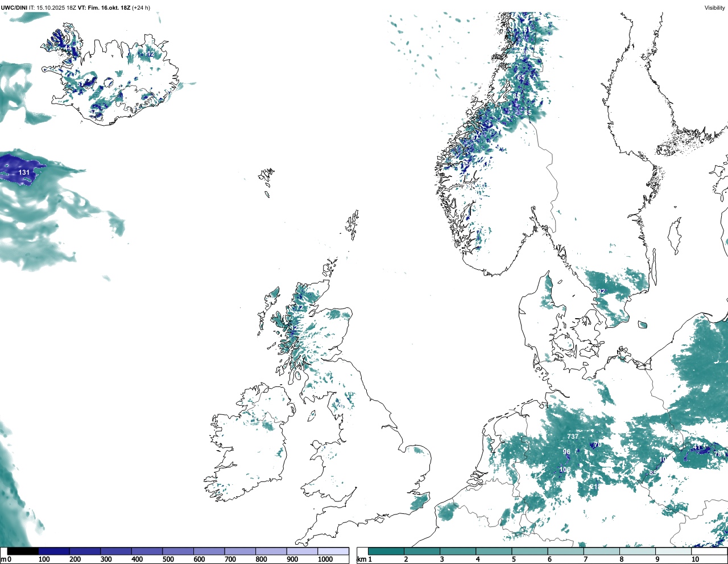Click the '1000' label on meter scale
Image resolution: width=728 pixels, height=564 pixels.
click(x=325, y=559)
